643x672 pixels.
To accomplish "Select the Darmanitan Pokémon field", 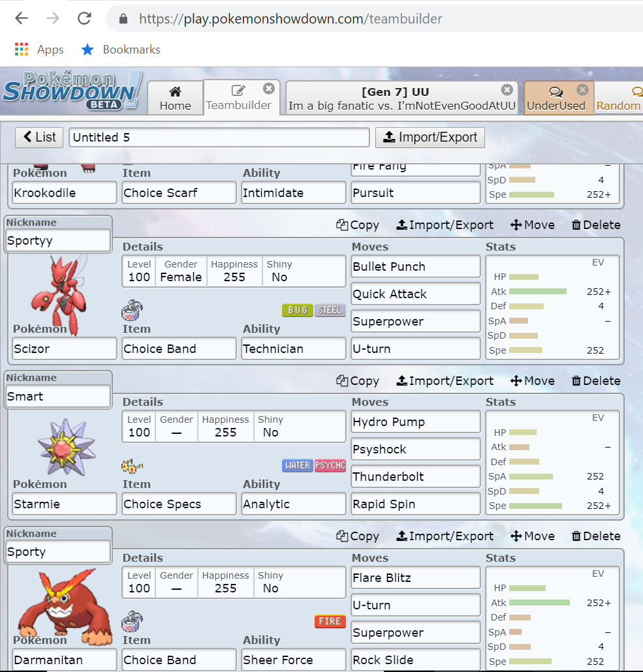I will click(x=65, y=660).
